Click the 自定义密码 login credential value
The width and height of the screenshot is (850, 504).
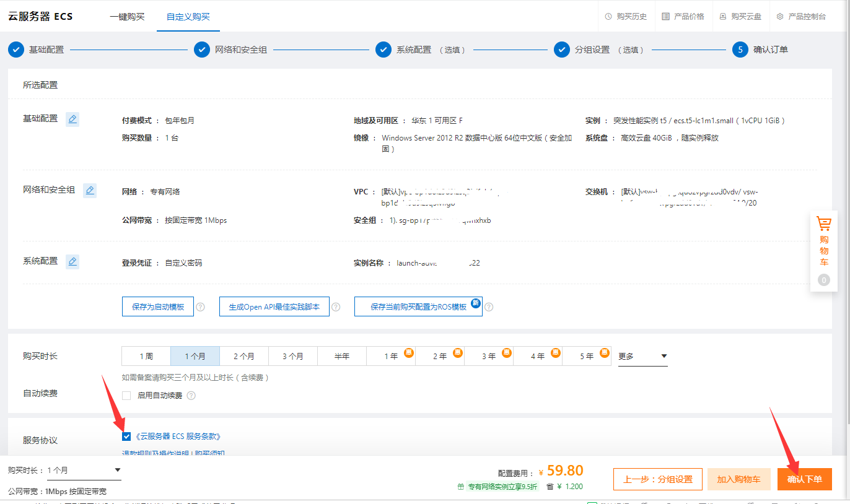pos(183,263)
